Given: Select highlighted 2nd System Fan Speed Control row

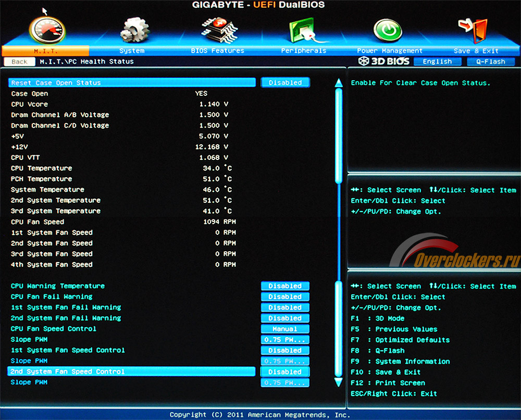Looking at the screenshot, I should (131, 372).
